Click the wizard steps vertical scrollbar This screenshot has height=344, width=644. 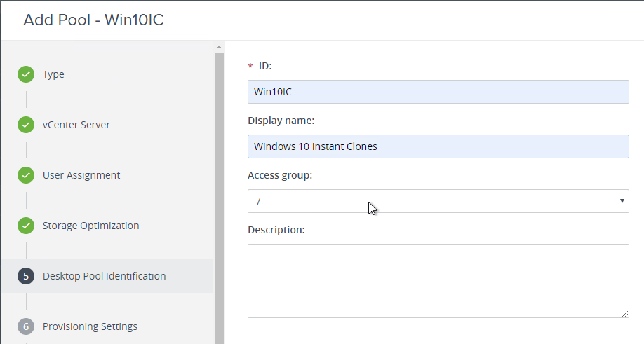[219, 198]
